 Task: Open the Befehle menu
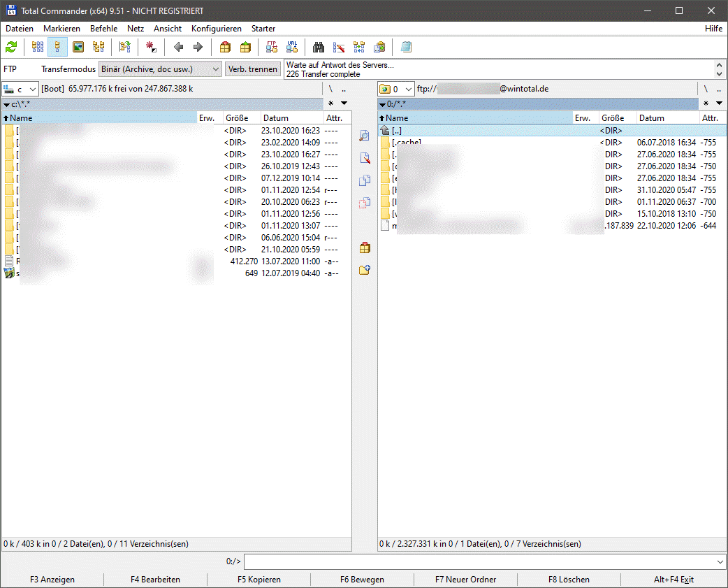pyautogui.click(x=103, y=29)
